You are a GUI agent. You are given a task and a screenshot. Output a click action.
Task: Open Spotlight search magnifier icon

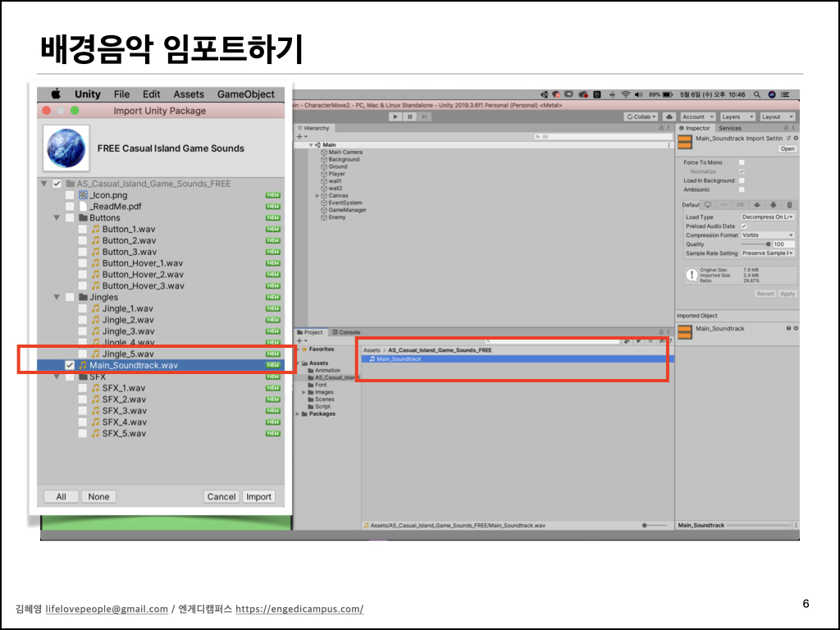(x=757, y=94)
